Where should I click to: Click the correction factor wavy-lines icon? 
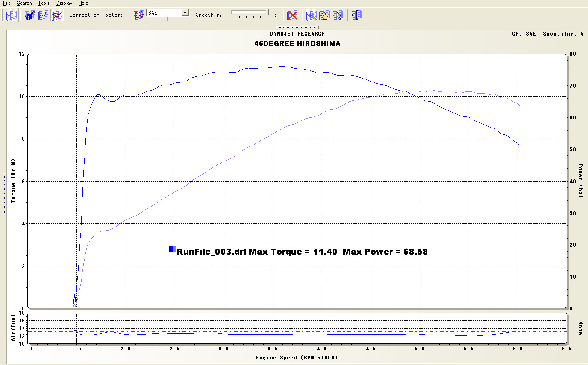pos(139,15)
